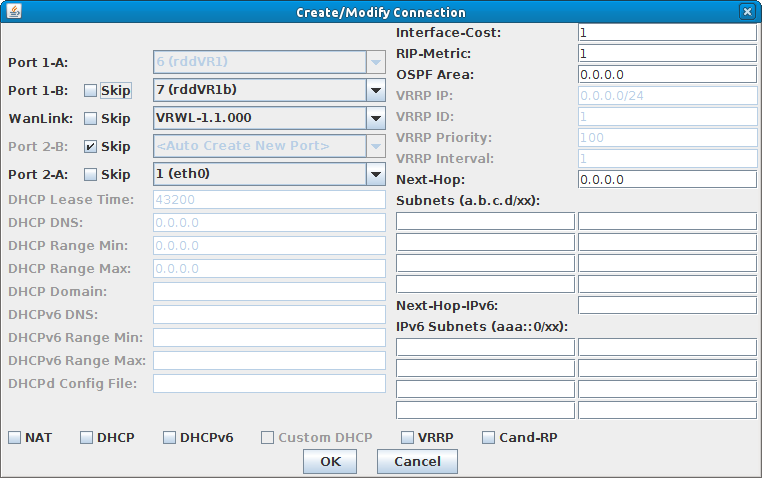Tick the DHCPv6 checkbox
This screenshot has height=478, width=762.
169,438
